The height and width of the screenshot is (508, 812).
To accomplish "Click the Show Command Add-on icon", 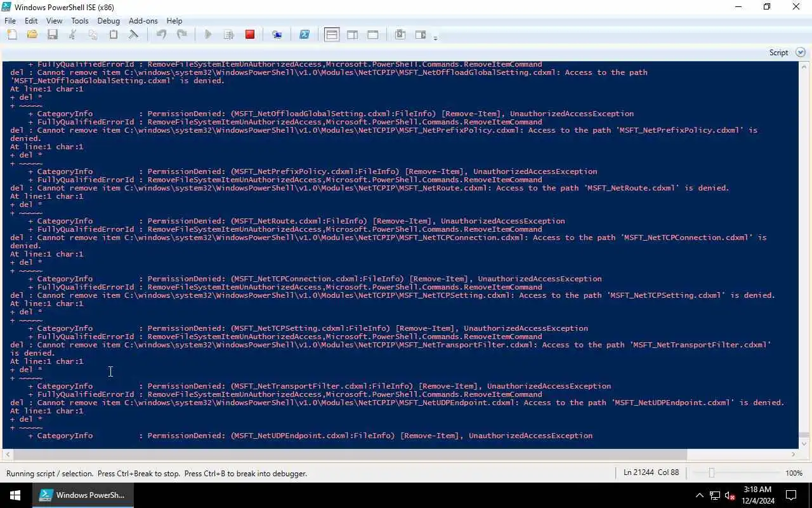I will 421,35.
